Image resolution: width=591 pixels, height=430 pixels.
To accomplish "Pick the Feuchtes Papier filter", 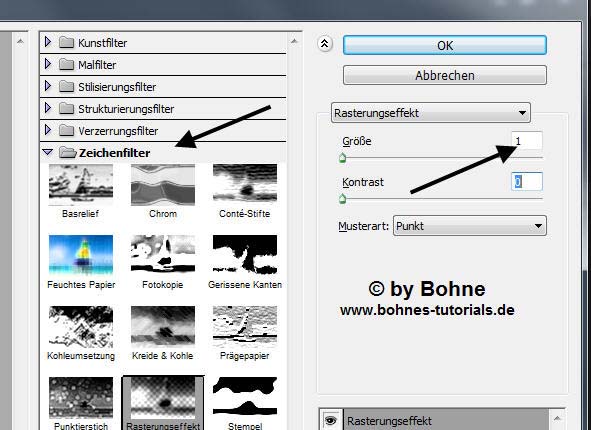I will pyautogui.click(x=81, y=255).
